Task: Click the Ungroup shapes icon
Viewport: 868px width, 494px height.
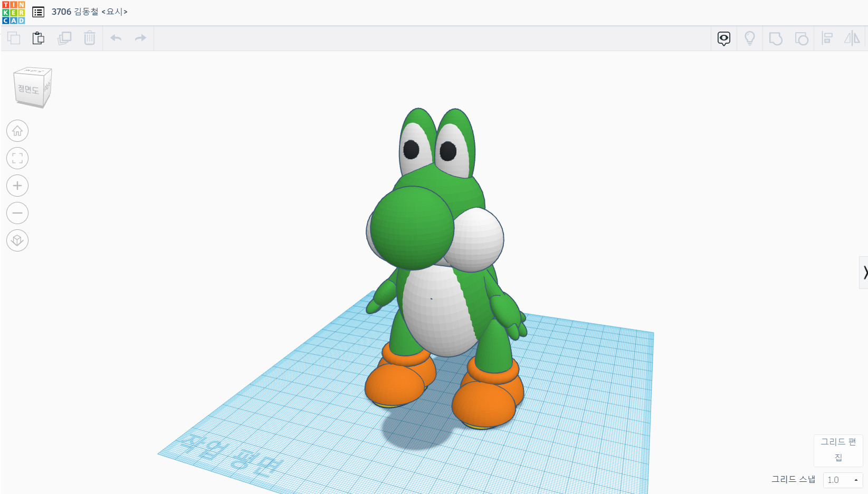Action: (x=802, y=38)
